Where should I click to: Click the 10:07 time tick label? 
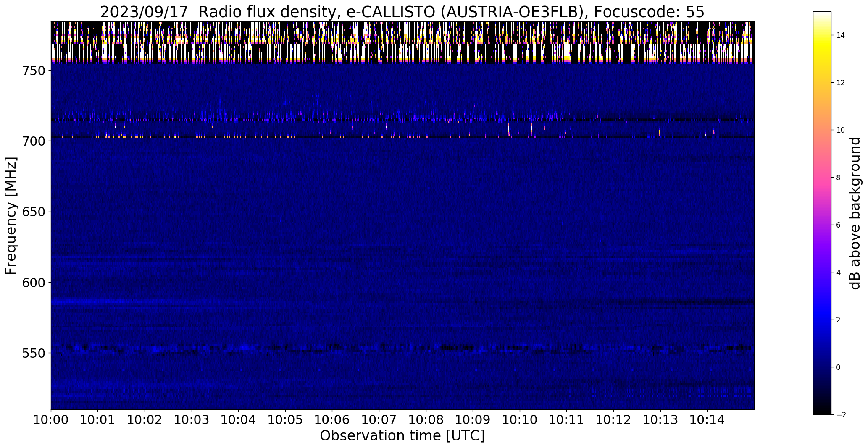click(x=379, y=419)
